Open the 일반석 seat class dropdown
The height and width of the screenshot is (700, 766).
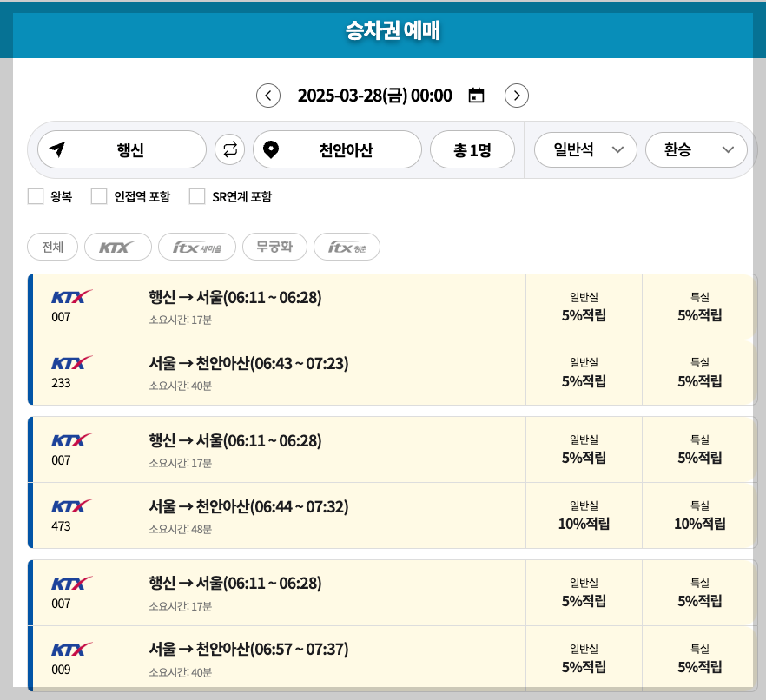pyautogui.click(x=584, y=149)
